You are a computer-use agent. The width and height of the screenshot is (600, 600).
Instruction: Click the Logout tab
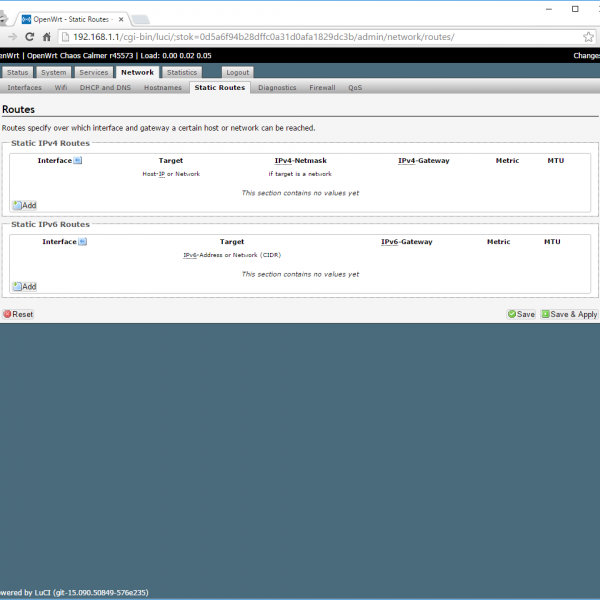(x=238, y=73)
